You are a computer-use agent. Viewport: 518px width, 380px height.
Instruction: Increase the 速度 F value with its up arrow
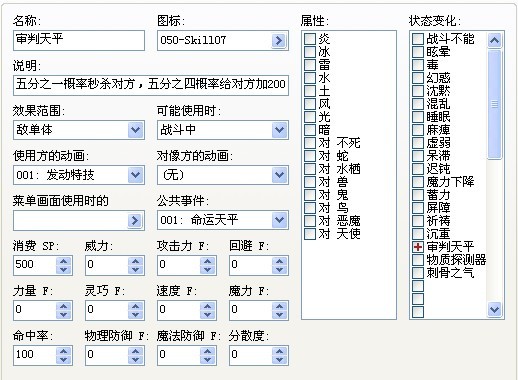click(208, 306)
